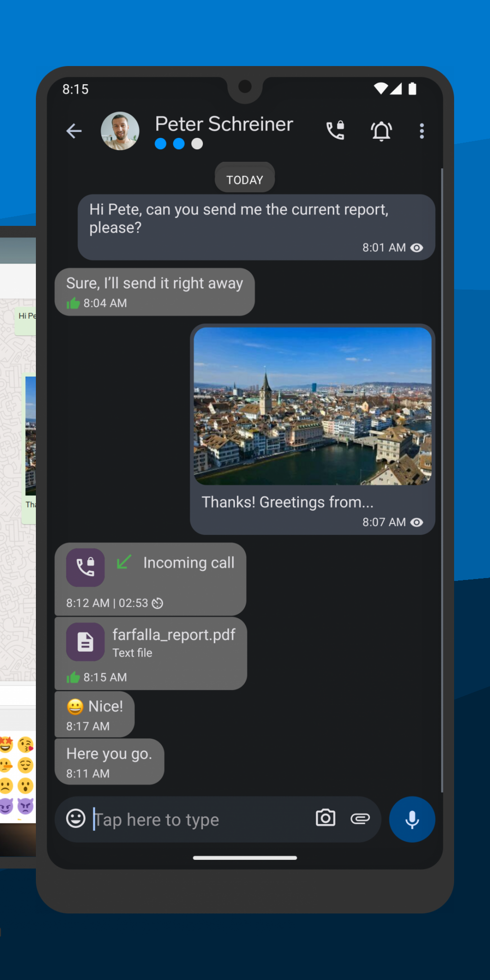Select the "Nice!" message bubble
Image resolution: width=490 pixels, height=980 pixels.
(x=95, y=714)
